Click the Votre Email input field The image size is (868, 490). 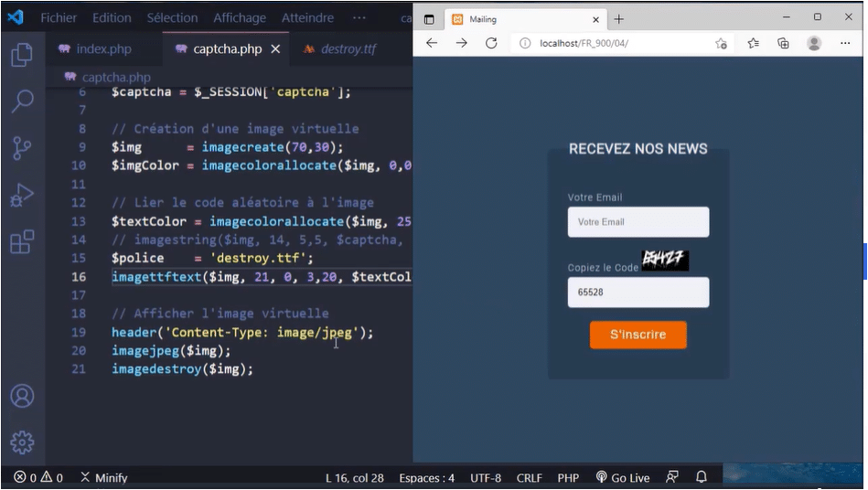coord(638,222)
